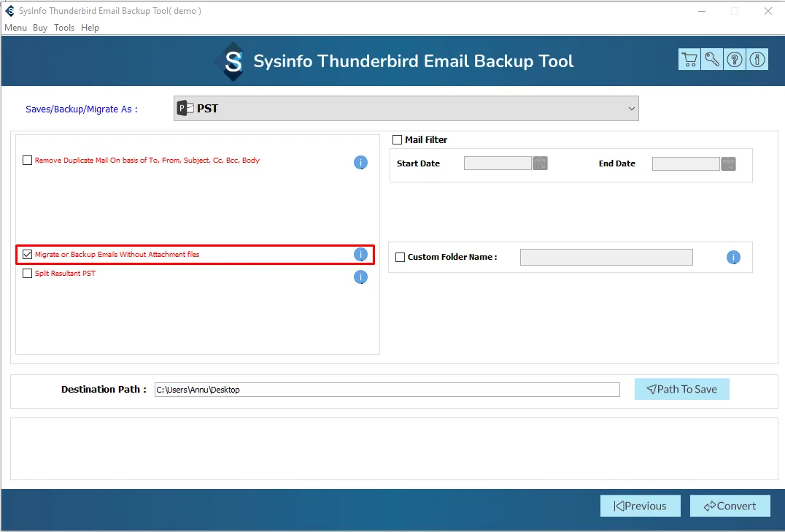
Task: Show info for Custom Folder Name
Action: click(733, 258)
